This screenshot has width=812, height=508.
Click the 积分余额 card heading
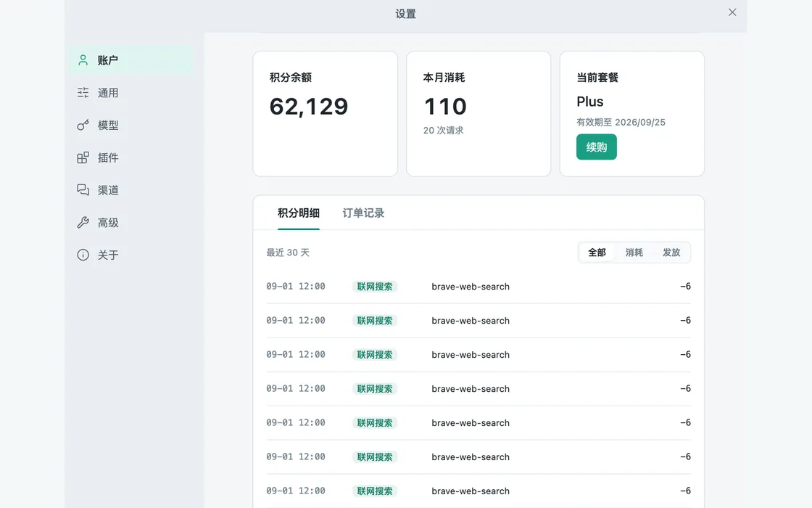click(x=291, y=78)
